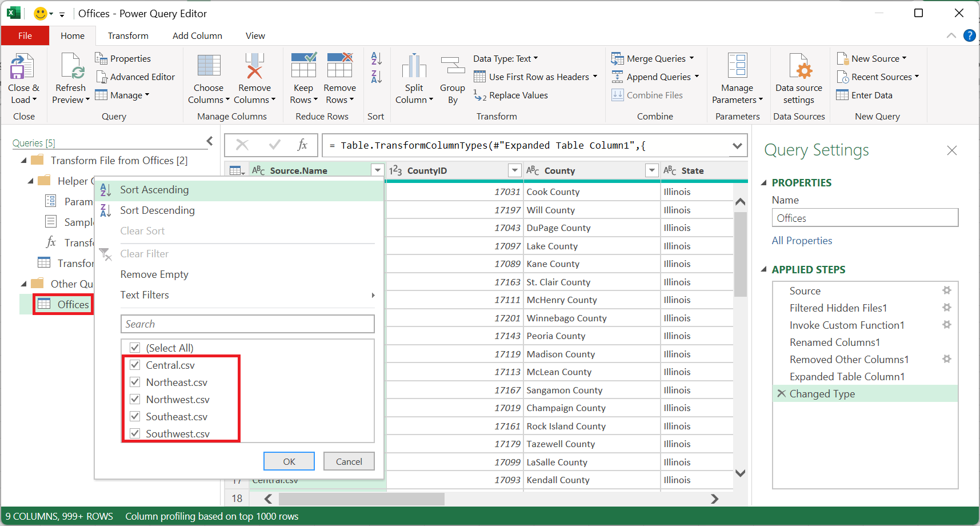Image resolution: width=980 pixels, height=526 pixels.
Task: Click Use First Row as Headers
Action: [x=535, y=77]
